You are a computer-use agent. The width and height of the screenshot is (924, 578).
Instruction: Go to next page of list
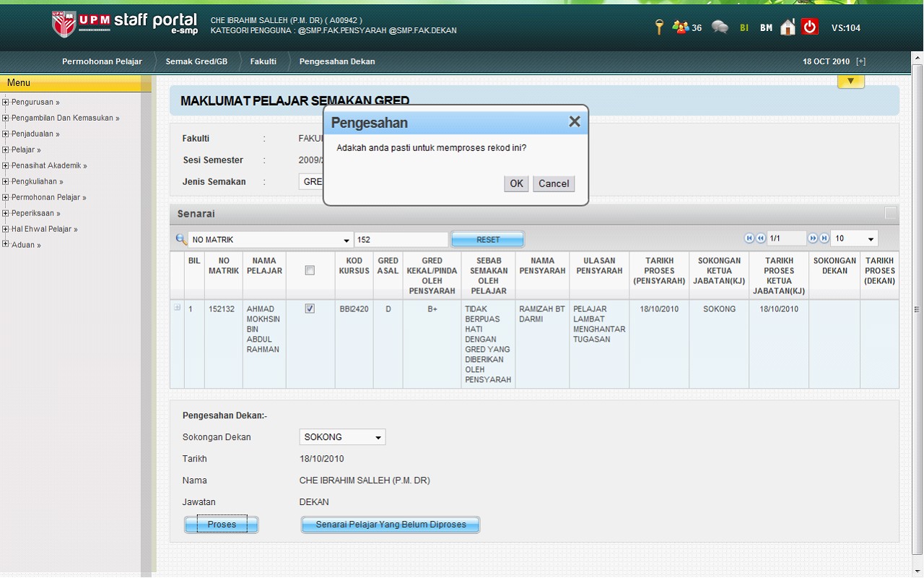click(x=813, y=238)
